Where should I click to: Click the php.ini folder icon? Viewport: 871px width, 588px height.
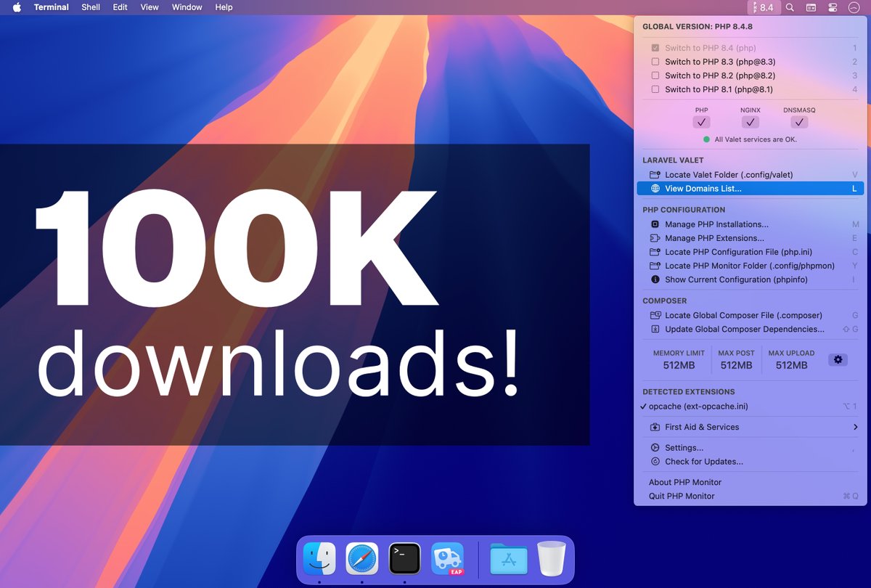[655, 252]
